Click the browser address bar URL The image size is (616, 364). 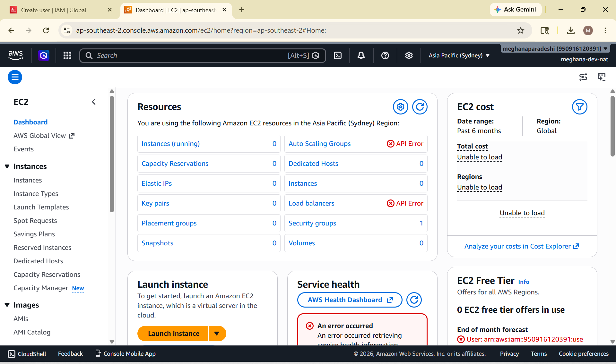pyautogui.click(x=201, y=30)
